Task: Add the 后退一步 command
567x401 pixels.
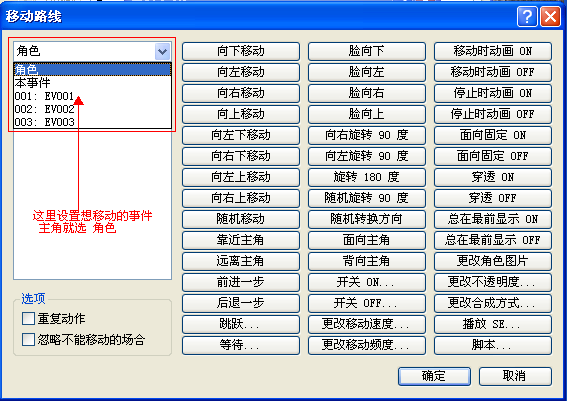Action: click(x=241, y=303)
